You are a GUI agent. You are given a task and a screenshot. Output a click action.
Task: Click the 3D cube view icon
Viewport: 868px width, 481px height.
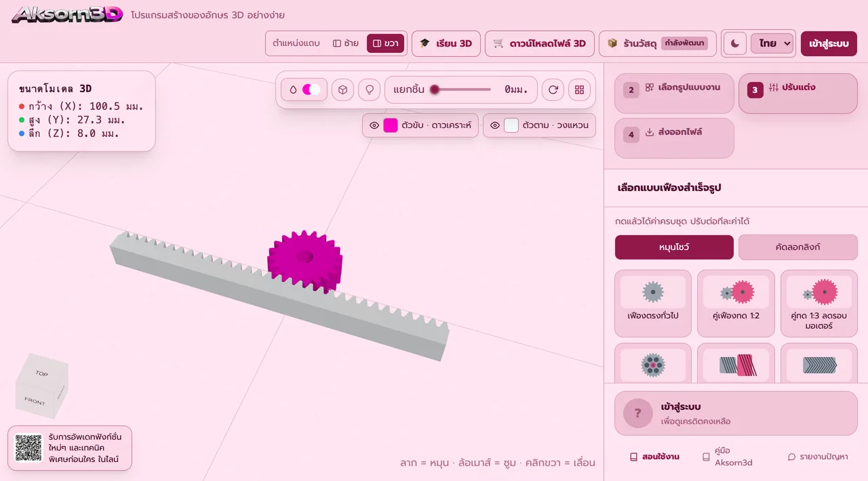click(x=343, y=89)
